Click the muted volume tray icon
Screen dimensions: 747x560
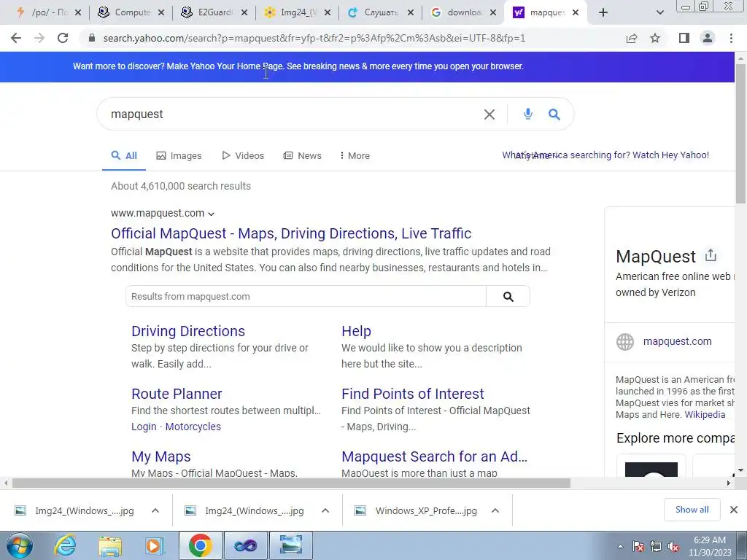pyautogui.click(x=673, y=547)
